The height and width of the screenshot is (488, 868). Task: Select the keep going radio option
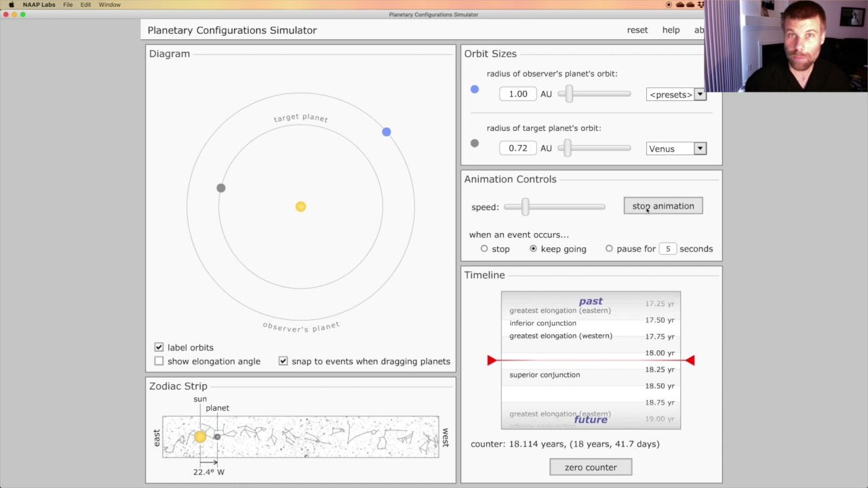click(x=533, y=249)
